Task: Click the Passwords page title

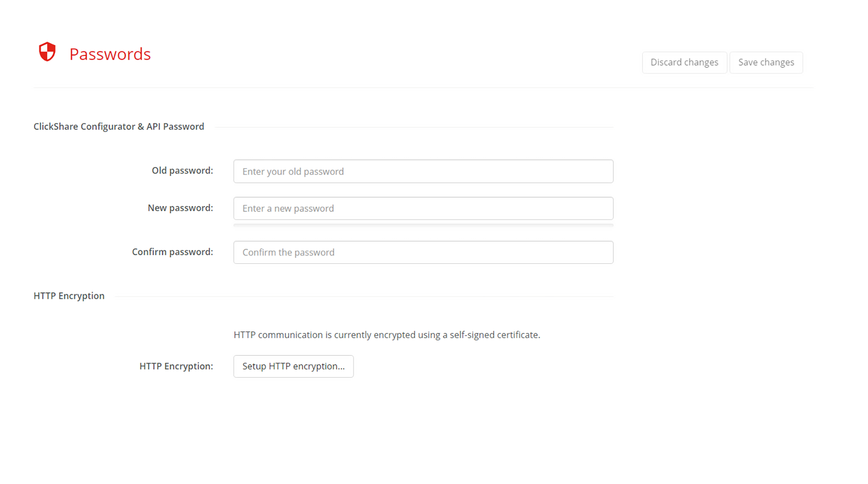Action: click(x=110, y=54)
